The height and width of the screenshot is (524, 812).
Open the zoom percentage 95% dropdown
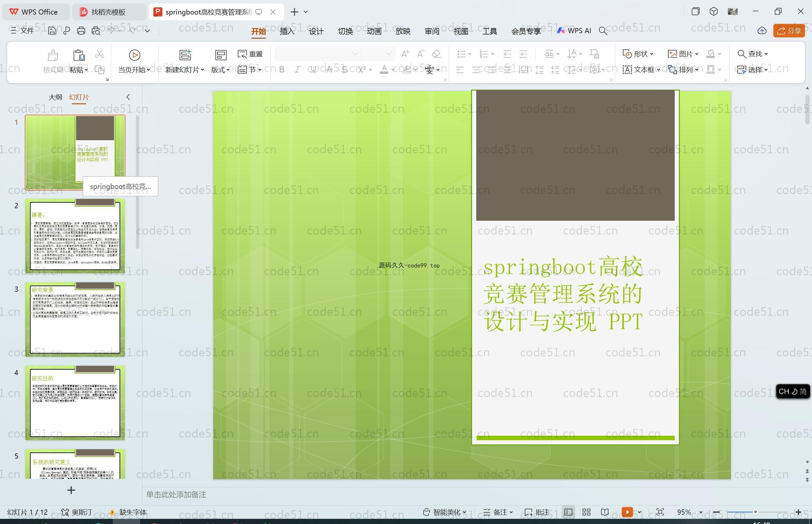coord(701,512)
